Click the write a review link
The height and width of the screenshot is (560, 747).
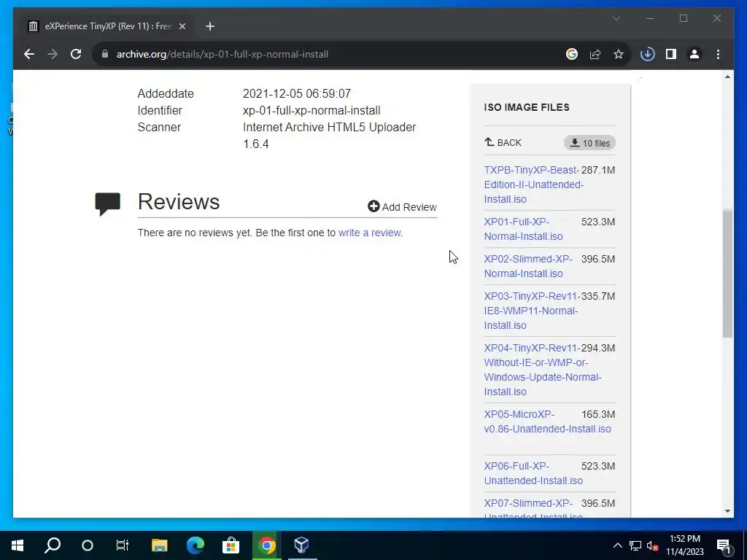[x=370, y=233]
